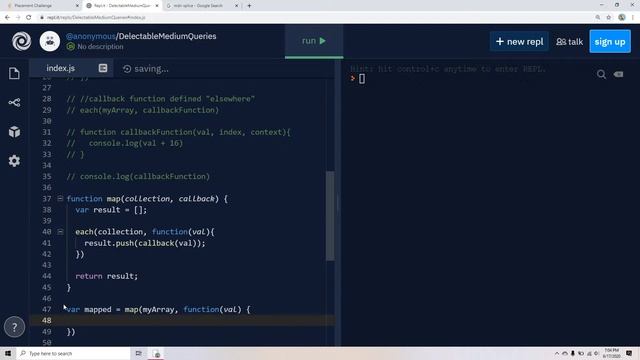Viewport: 640px width, 360px height.
Task: Reload the page in browser
Action: coord(29,18)
